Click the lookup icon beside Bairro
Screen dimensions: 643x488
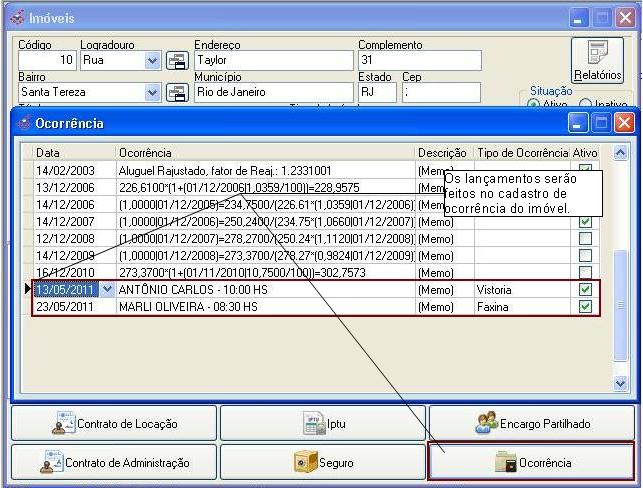[177, 92]
